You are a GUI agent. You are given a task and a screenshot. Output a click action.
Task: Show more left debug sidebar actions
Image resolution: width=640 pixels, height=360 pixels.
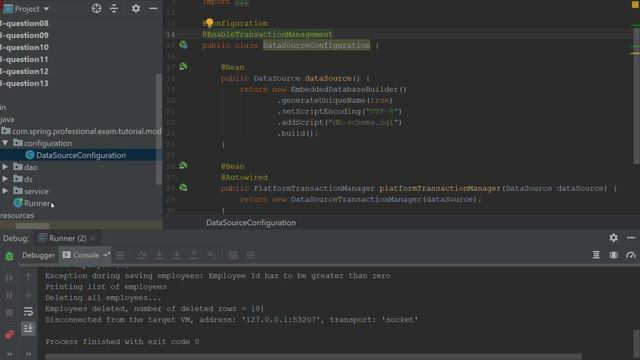[x=9, y=354]
